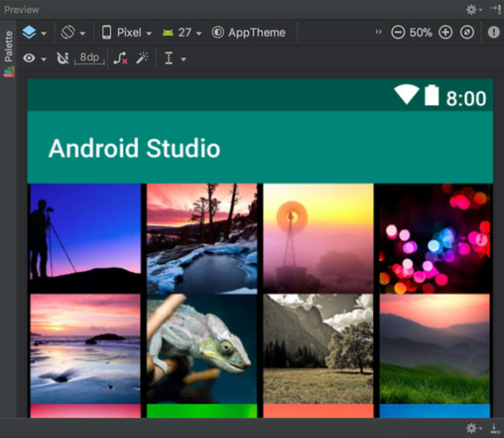Click the infer constraints magic wand

142,58
